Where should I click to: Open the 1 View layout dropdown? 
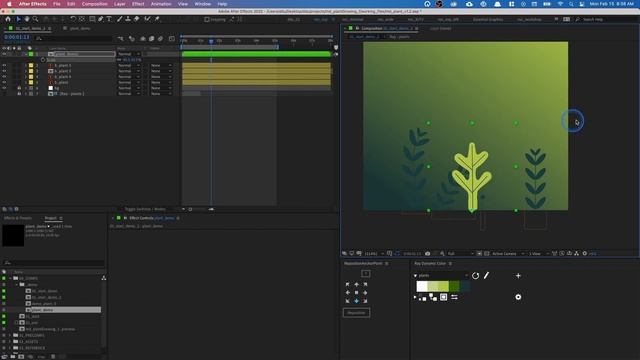[539, 253]
